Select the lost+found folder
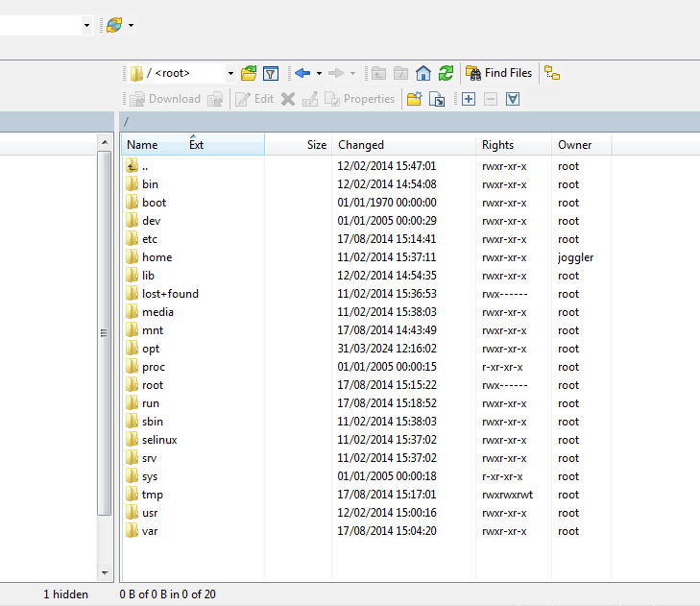This screenshot has width=700, height=606. 169,294
